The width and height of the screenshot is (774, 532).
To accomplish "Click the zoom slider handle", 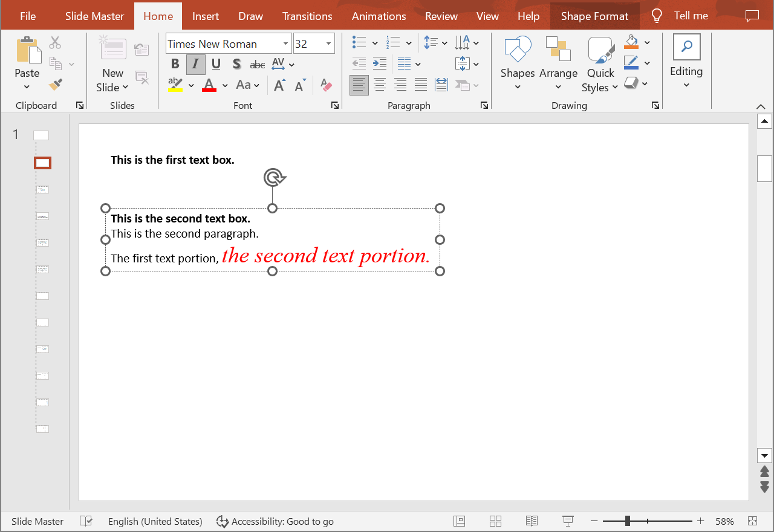I will [628, 521].
